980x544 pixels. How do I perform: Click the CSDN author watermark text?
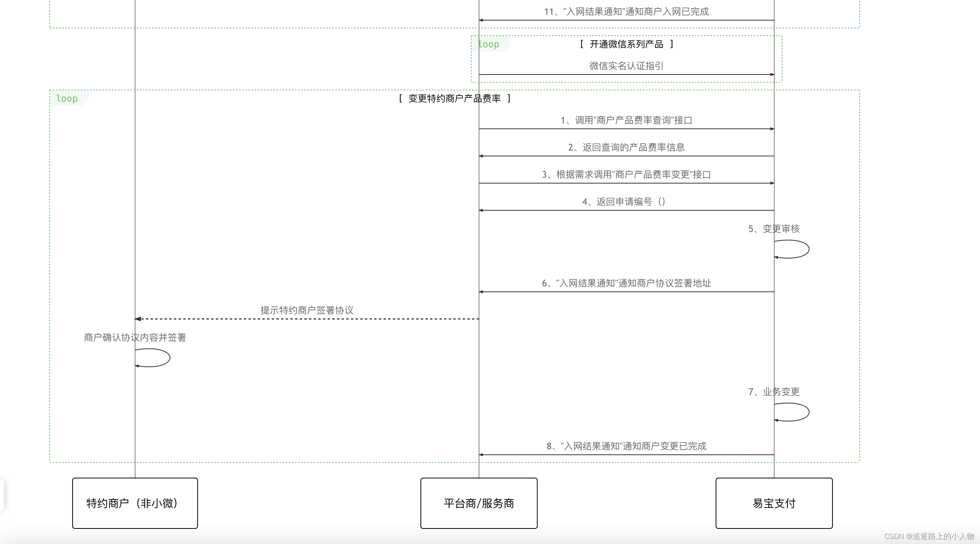[929, 536]
